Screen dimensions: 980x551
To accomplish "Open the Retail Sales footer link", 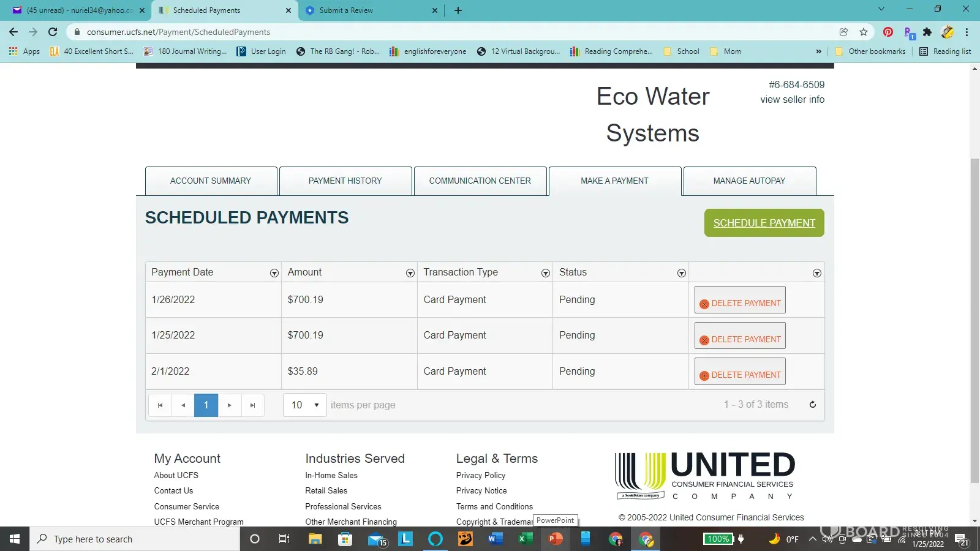I will 326,491.
